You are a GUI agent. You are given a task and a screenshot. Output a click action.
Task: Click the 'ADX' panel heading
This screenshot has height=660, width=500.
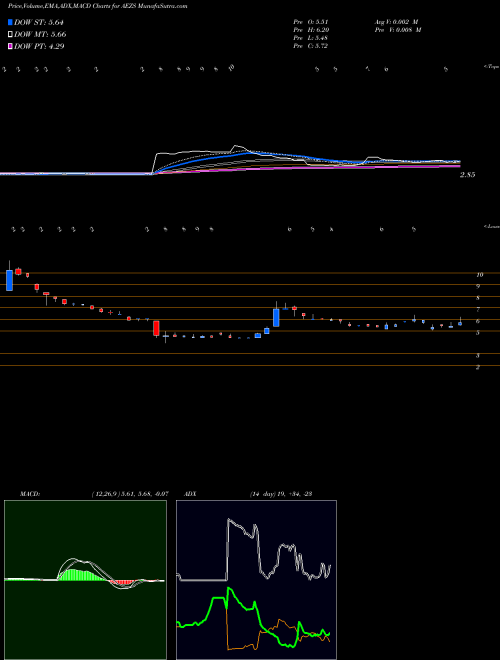click(x=190, y=494)
